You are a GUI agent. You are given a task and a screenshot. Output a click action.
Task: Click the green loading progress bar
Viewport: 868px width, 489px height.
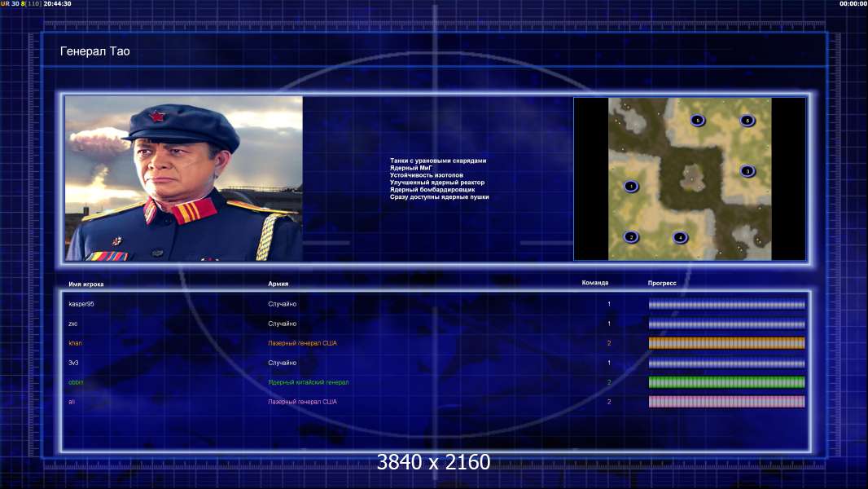point(727,382)
